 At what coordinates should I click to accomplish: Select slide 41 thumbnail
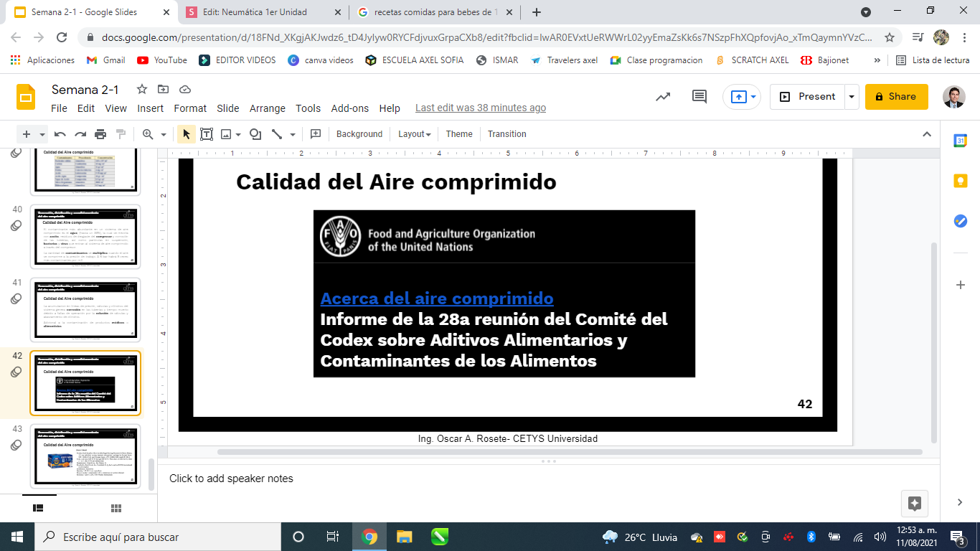pyautogui.click(x=85, y=310)
